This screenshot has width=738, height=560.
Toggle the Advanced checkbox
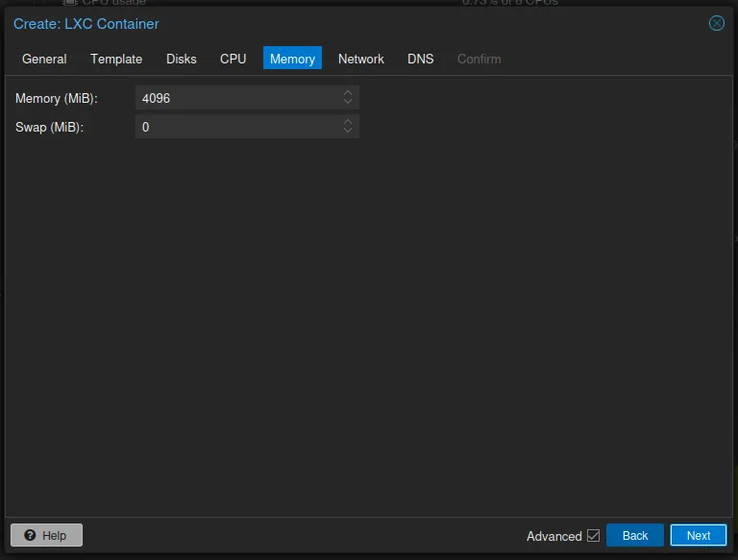click(x=593, y=536)
